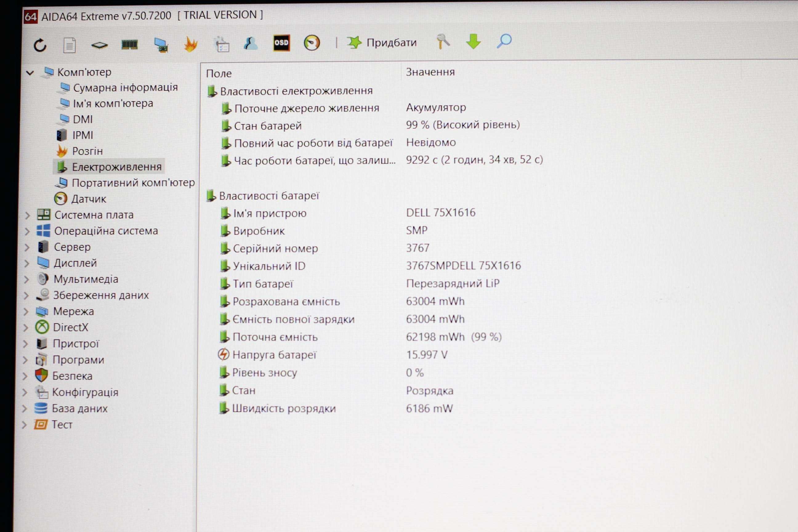
Task: Click the Значення column header
Action: point(430,72)
